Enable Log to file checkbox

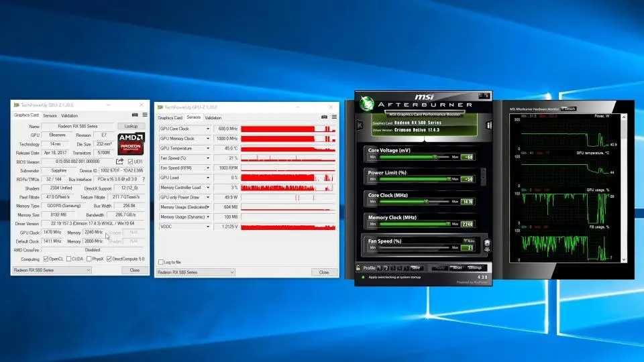(x=161, y=262)
